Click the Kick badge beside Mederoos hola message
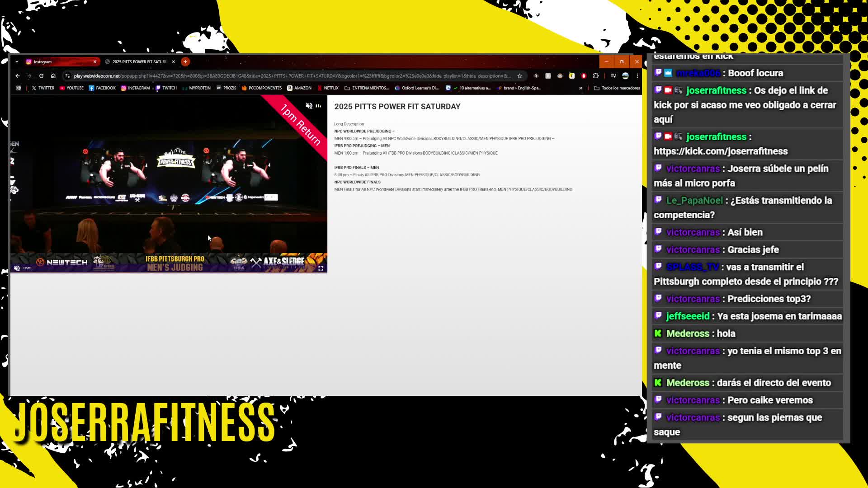868x488 pixels. tap(658, 333)
